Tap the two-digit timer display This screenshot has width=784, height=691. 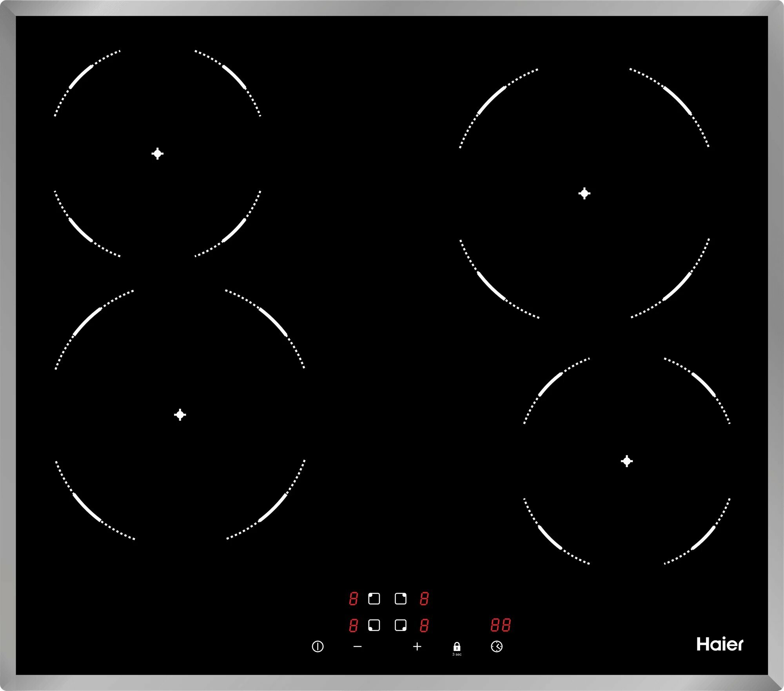(x=501, y=625)
